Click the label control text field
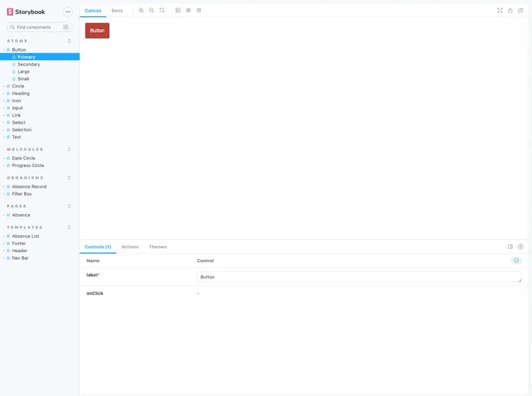Image resolution: width=532 pixels, height=396 pixels. click(359, 277)
